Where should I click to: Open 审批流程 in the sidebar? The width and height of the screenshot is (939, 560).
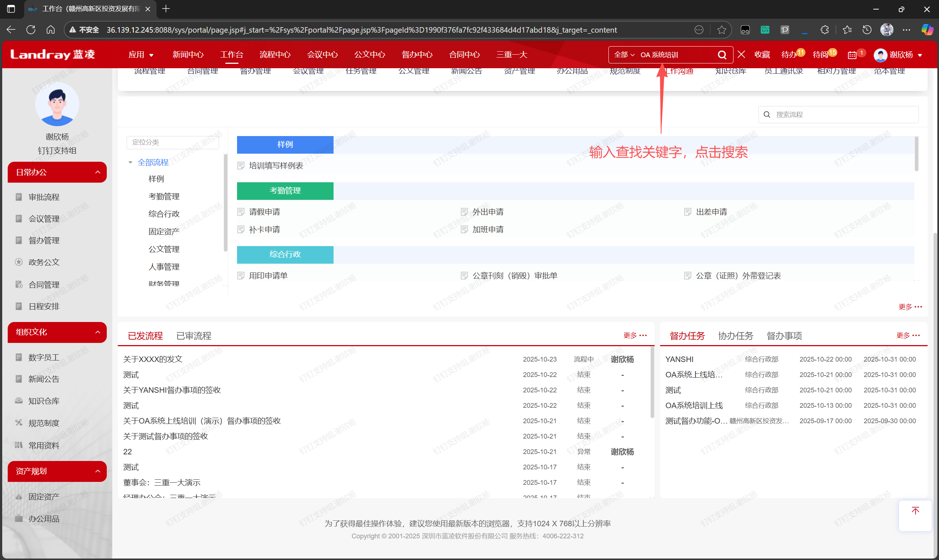click(44, 197)
